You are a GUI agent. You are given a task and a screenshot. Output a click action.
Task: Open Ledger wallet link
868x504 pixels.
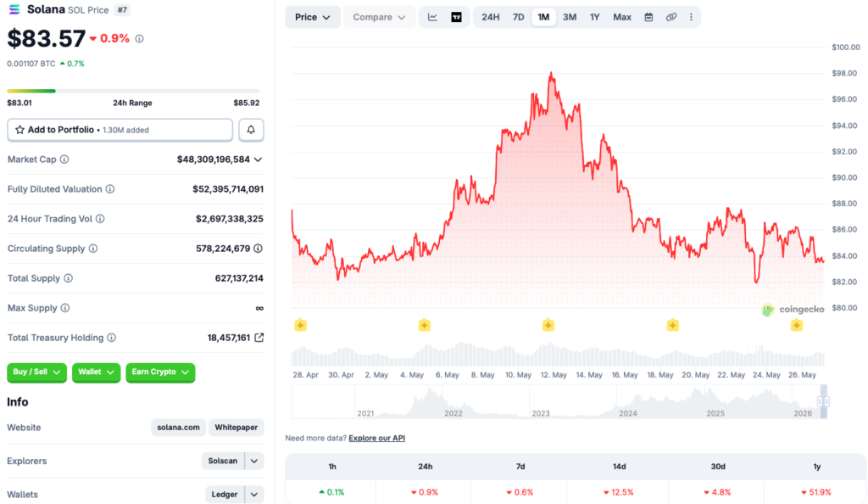pyautogui.click(x=225, y=495)
